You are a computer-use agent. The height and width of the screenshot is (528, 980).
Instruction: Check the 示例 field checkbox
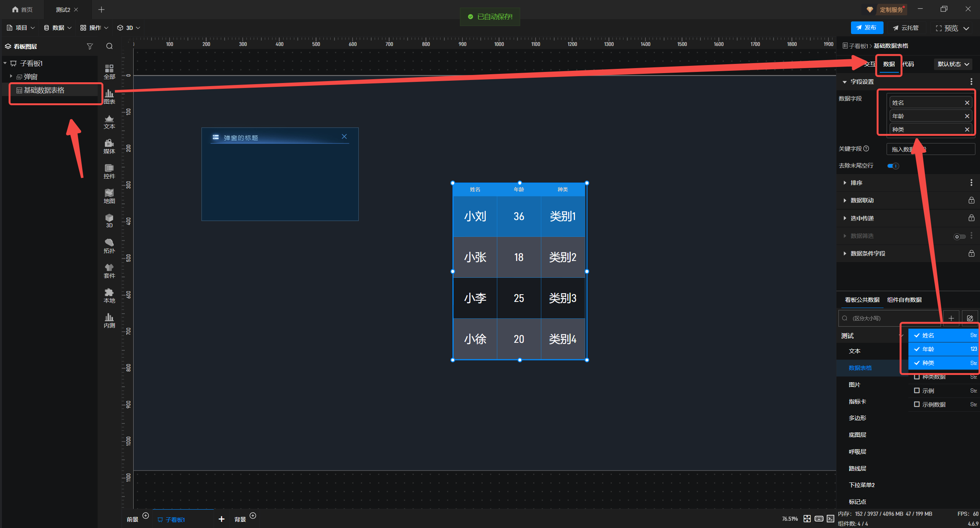(917, 391)
